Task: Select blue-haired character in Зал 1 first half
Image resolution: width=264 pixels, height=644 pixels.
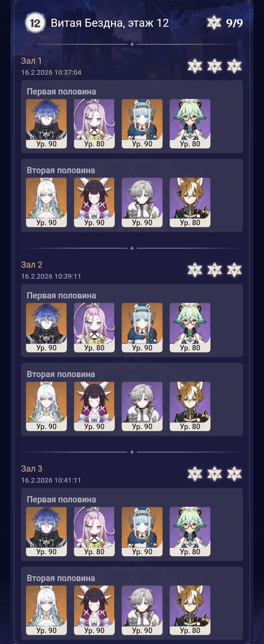Action: click(x=47, y=124)
